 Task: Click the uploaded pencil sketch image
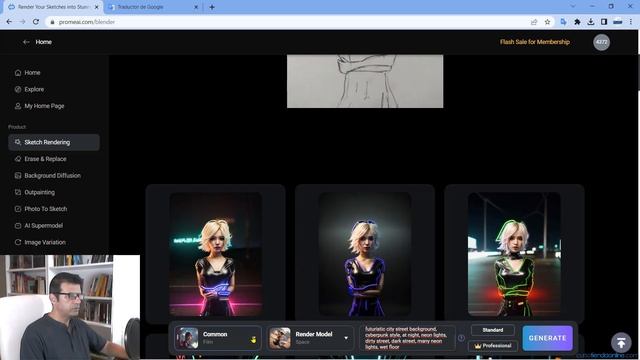point(365,81)
